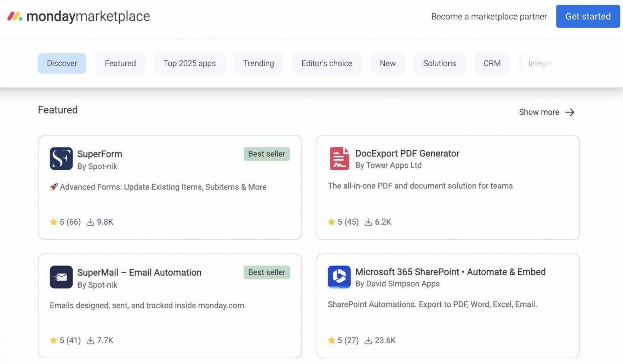Switch to the New tab
The image size is (623, 364).
pyautogui.click(x=388, y=63)
